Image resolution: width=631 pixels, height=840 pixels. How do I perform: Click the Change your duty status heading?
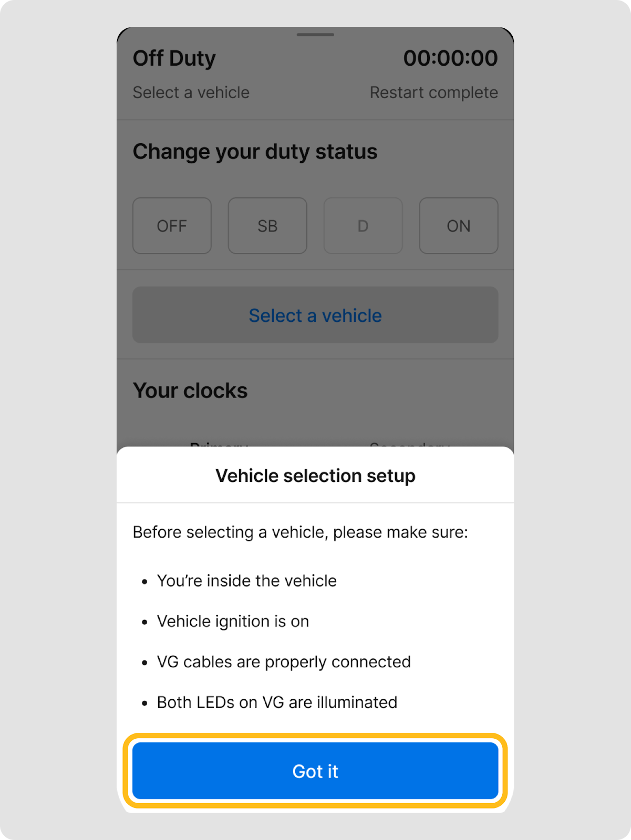(255, 152)
